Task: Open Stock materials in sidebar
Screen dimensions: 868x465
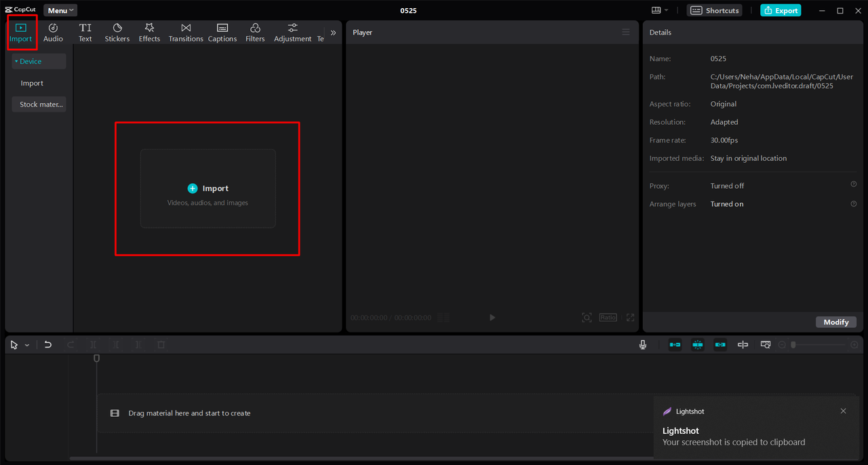Action: [x=39, y=105]
